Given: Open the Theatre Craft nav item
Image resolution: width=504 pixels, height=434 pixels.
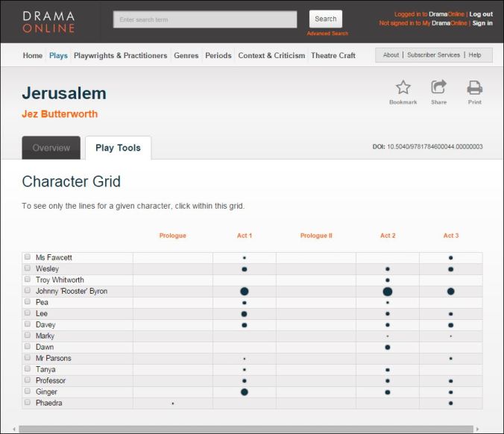Looking at the screenshot, I should 333,56.
